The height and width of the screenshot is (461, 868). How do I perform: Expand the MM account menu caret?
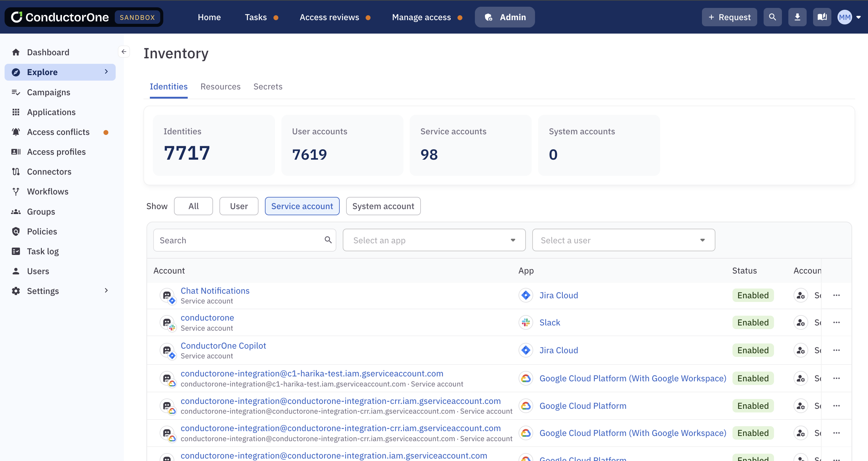point(859,17)
